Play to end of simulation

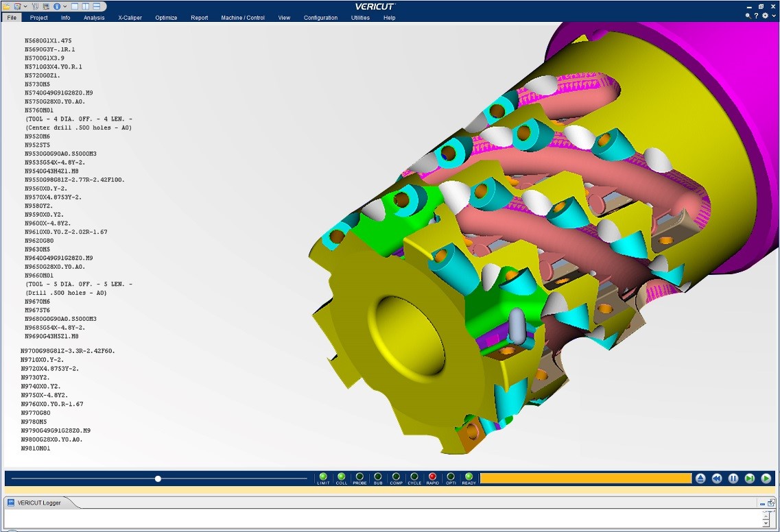pos(766,479)
